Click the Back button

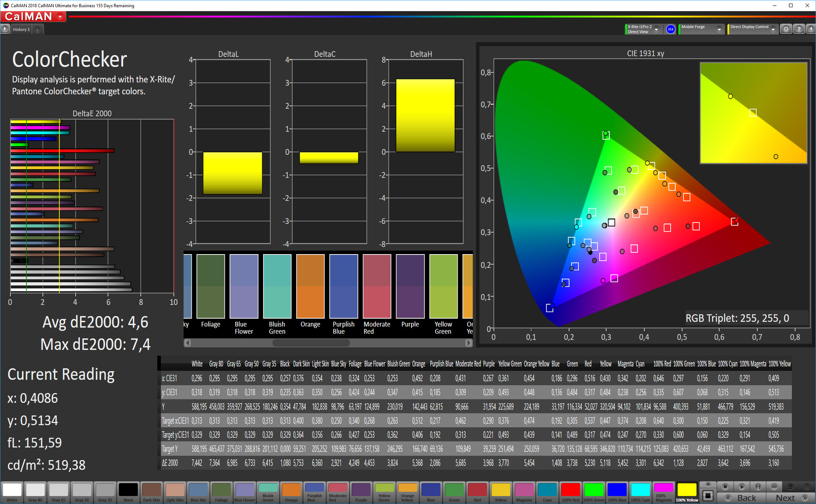coord(742,498)
